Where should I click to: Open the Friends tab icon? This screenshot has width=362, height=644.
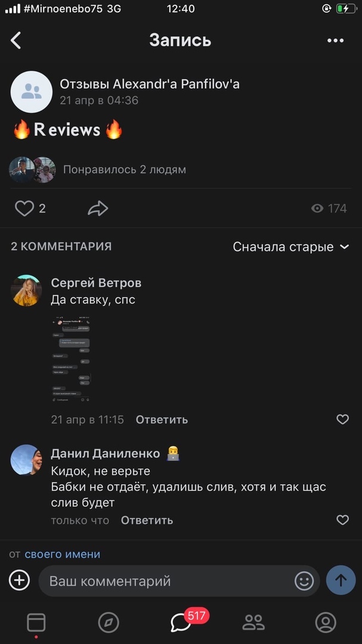(253, 623)
